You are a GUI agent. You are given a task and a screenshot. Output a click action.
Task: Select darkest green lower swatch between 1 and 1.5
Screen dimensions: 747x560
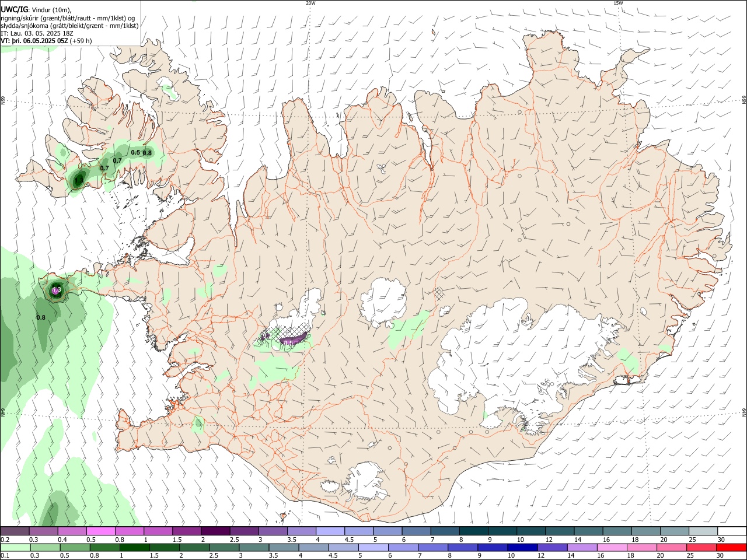(134, 547)
